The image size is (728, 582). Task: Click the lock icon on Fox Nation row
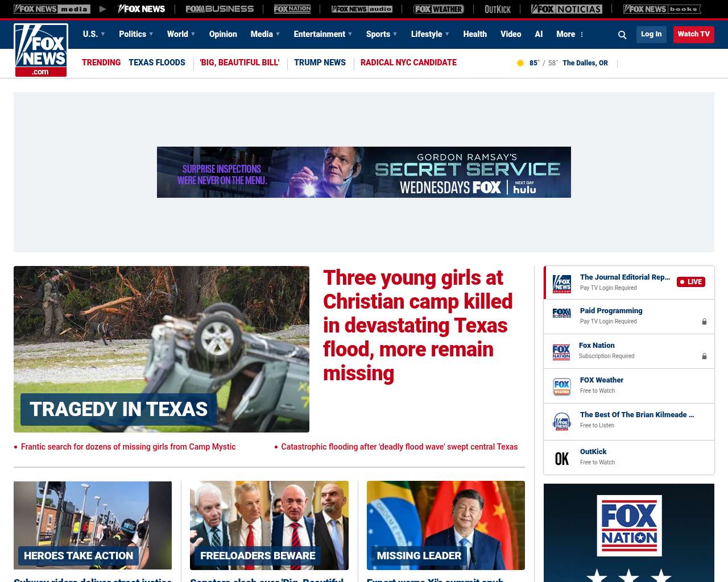tap(704, 356)
